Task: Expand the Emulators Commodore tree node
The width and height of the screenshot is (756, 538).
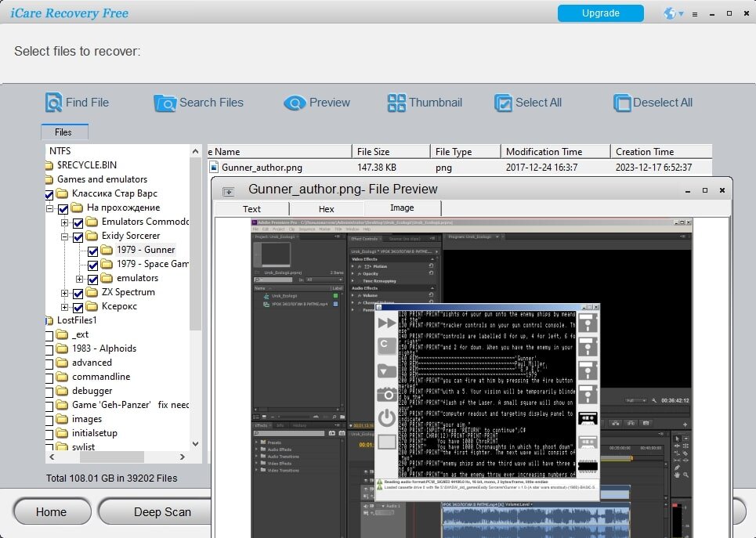Action: click(64, 222)
